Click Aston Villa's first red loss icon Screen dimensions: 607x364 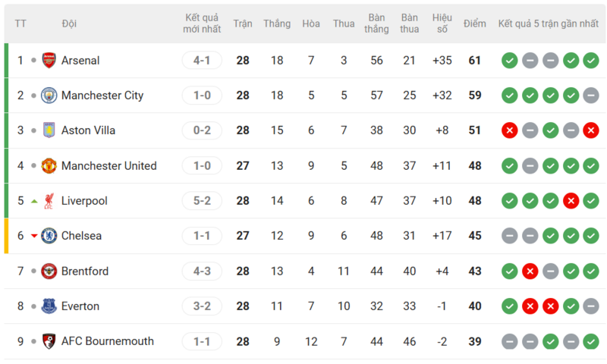point(510,130)
